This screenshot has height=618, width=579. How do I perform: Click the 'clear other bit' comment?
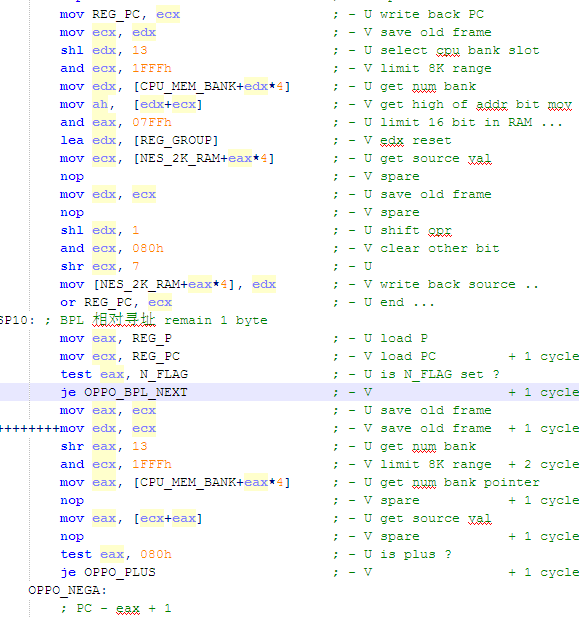440,248
